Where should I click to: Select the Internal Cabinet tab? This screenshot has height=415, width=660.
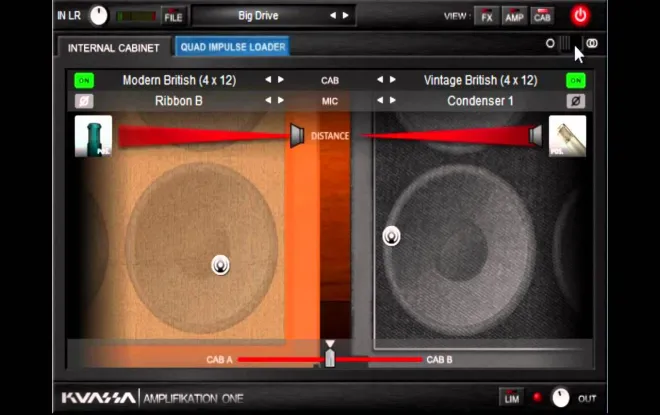pos(114,48)
